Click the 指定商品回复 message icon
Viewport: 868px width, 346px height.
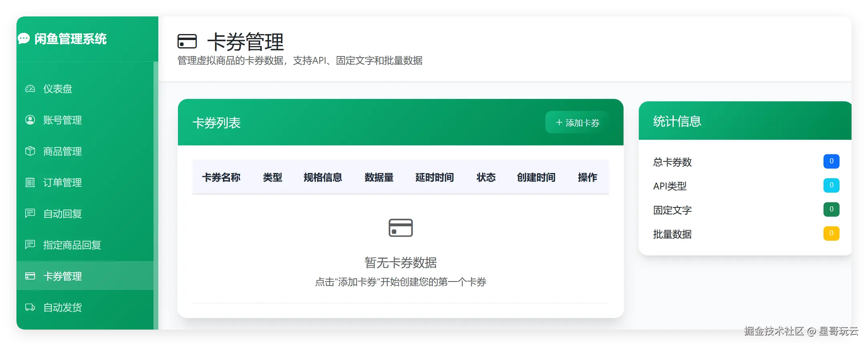coord(30,245)
